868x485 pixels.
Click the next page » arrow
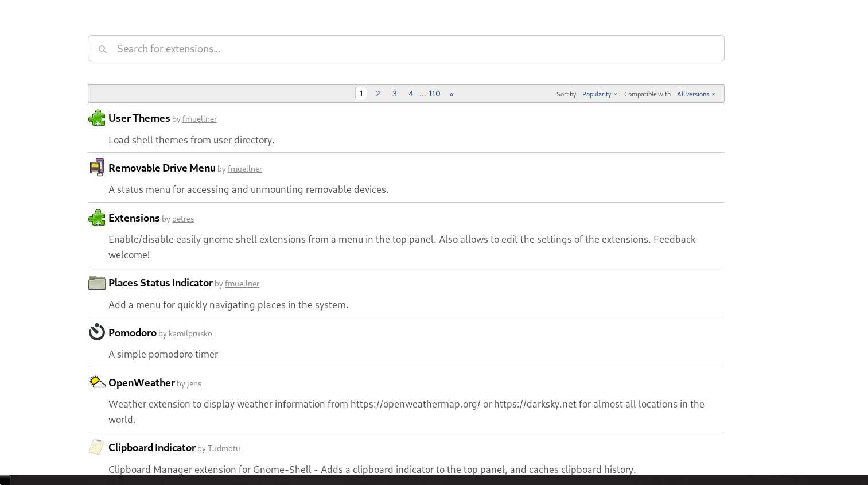coord(451,94)
